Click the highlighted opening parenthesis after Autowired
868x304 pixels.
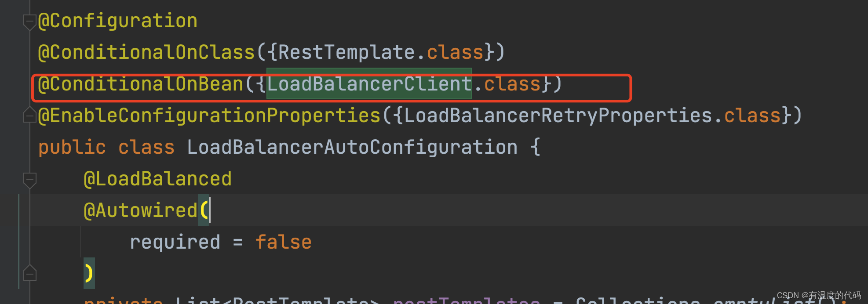tap(204, 210)
